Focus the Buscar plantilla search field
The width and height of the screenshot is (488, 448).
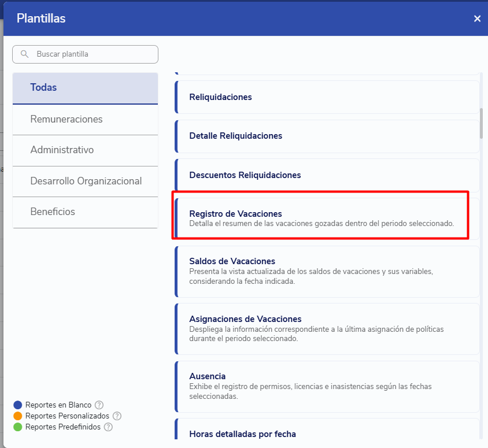pyautogui.click(x=85, y=54)
